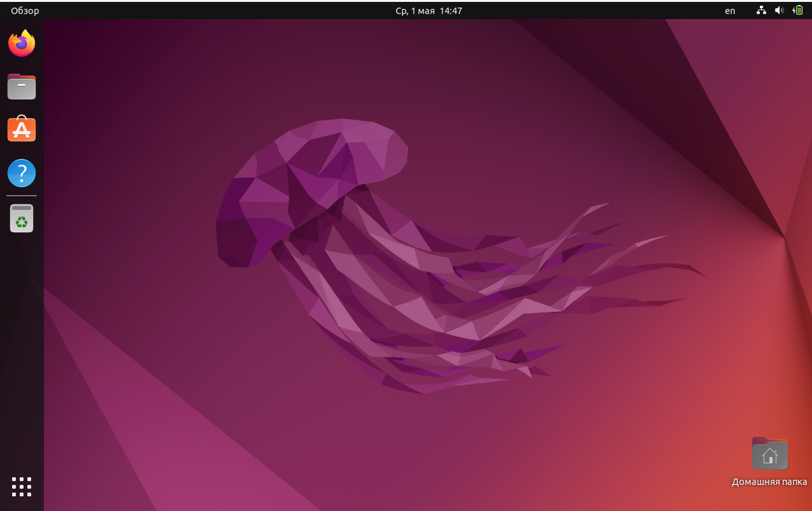812x511 pixels.
Task: Click the Обзор activities button
Action: click(25, 11)
